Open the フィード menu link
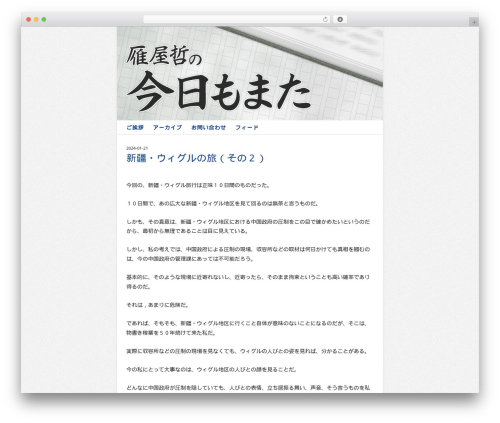Viewport: 500px width, 423px height. pyautogui.click(x=247, y=127)
